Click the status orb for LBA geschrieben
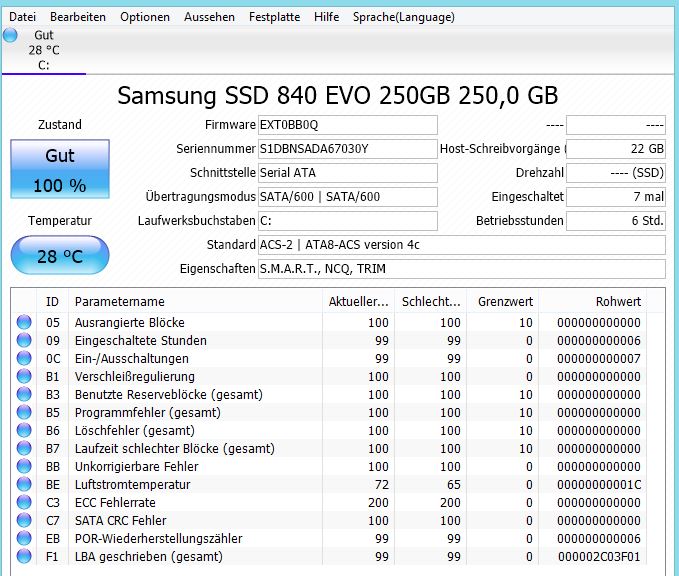Viewport: 679px width, 576px height. point(24,556)
